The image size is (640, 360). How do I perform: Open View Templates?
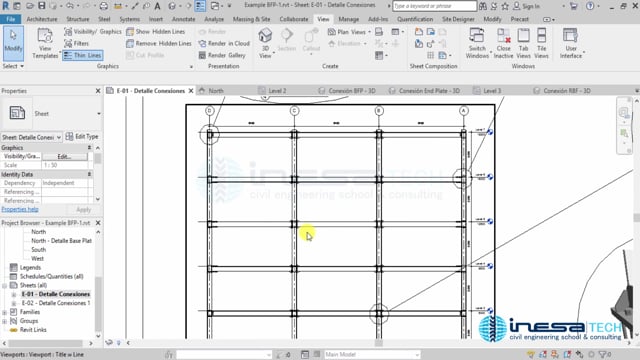pos(45,43)
